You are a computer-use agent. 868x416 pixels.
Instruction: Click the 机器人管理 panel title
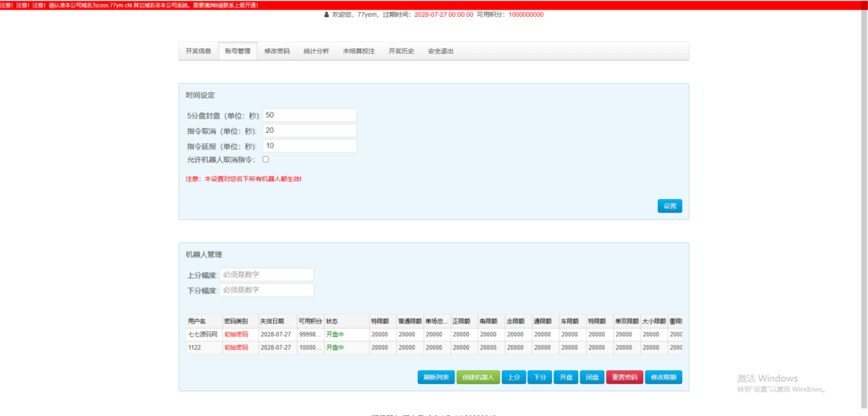203,254
